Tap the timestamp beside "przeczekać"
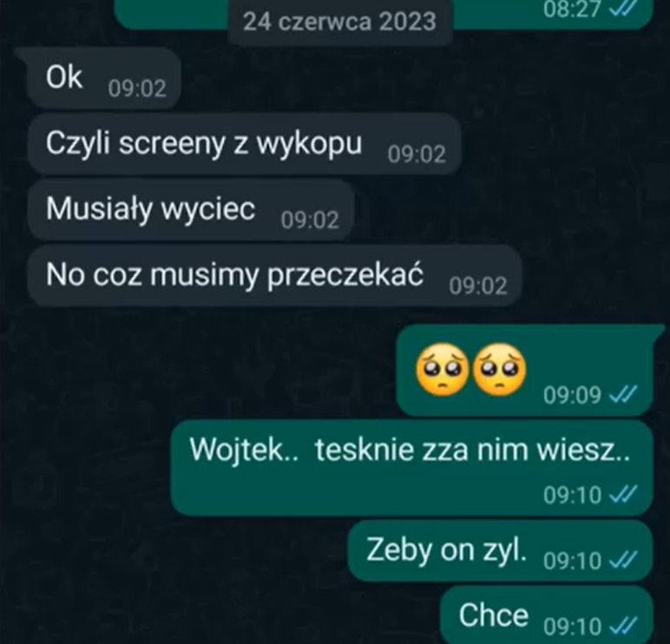This screenshot has height=644, width=670. pyautogui.click(x=478, y=286)
